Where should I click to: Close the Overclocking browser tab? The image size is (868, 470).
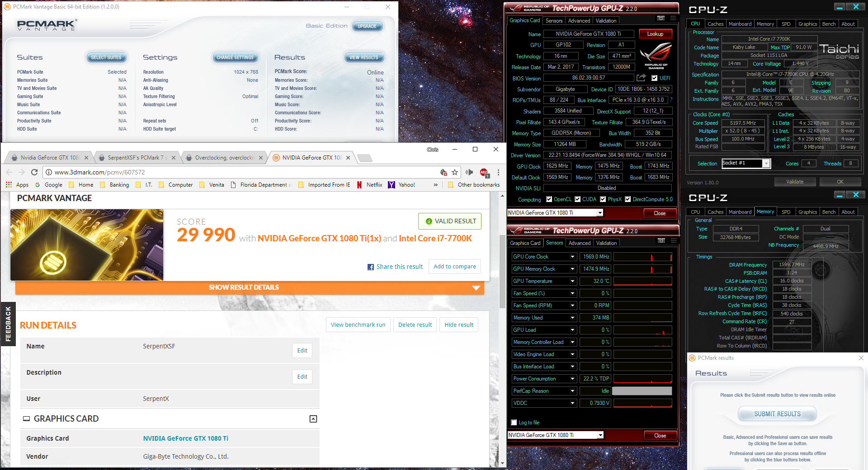pyautogui.click(x=261, y=158)
